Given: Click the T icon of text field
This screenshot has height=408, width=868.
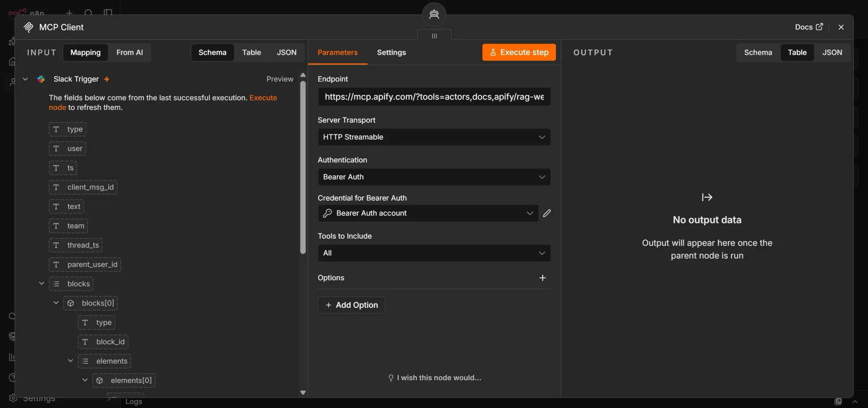Looking at the screenshot, I should coord(56,207).
